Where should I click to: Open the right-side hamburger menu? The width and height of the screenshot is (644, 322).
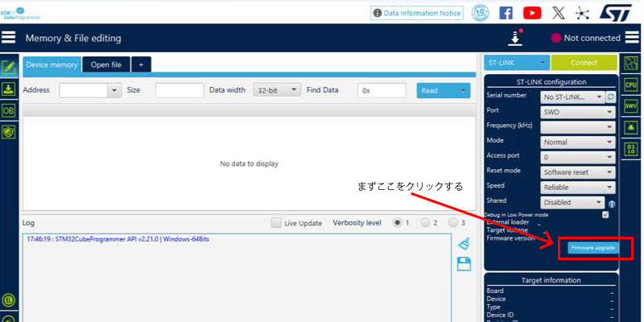[x=632, y=38]
